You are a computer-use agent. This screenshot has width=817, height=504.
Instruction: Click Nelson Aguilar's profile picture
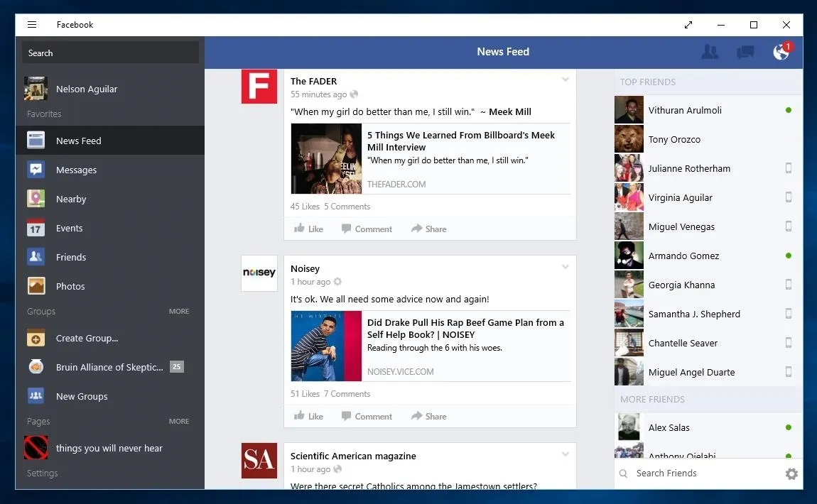pos(36,89)
